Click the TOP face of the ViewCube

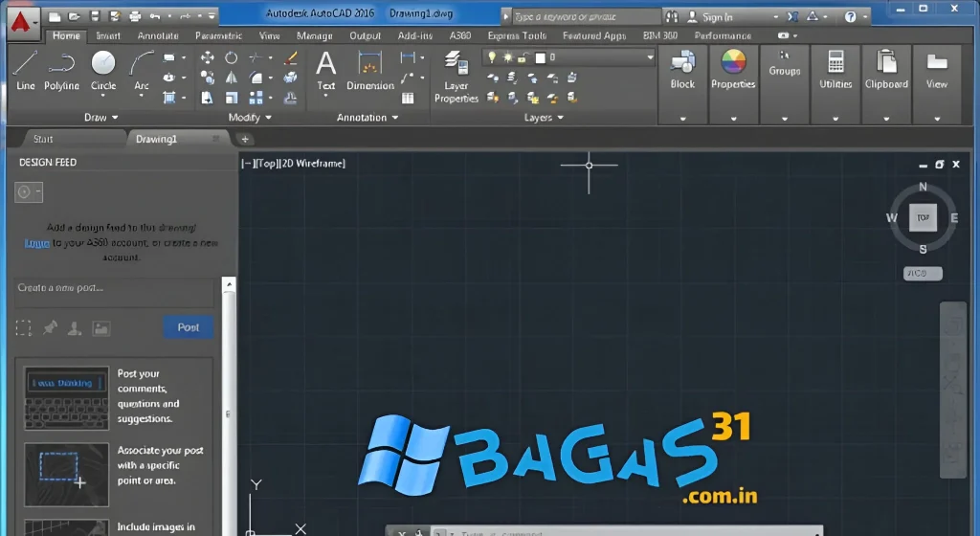coord(924,218)
